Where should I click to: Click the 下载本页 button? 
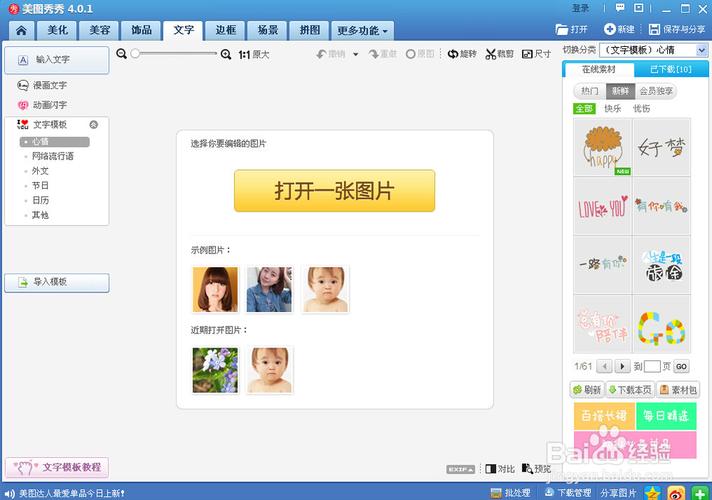tap(630, 390)
